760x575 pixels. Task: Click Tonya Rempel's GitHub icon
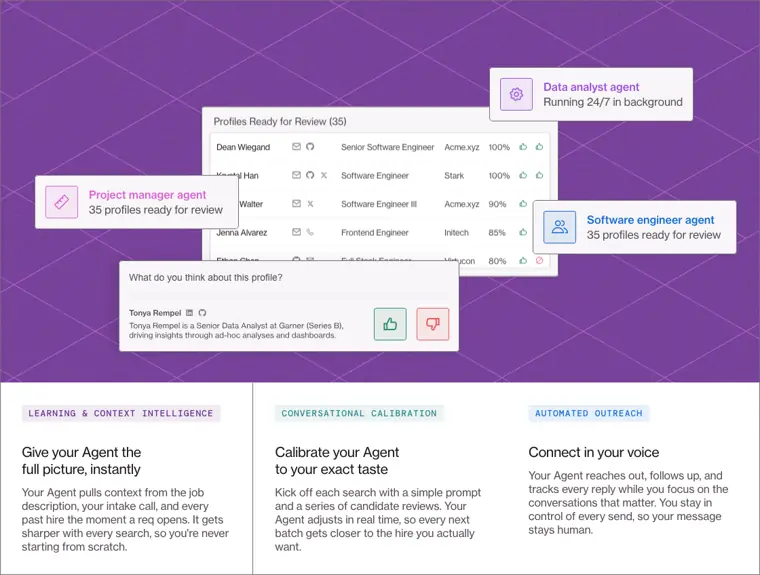[x=202, y=313]
